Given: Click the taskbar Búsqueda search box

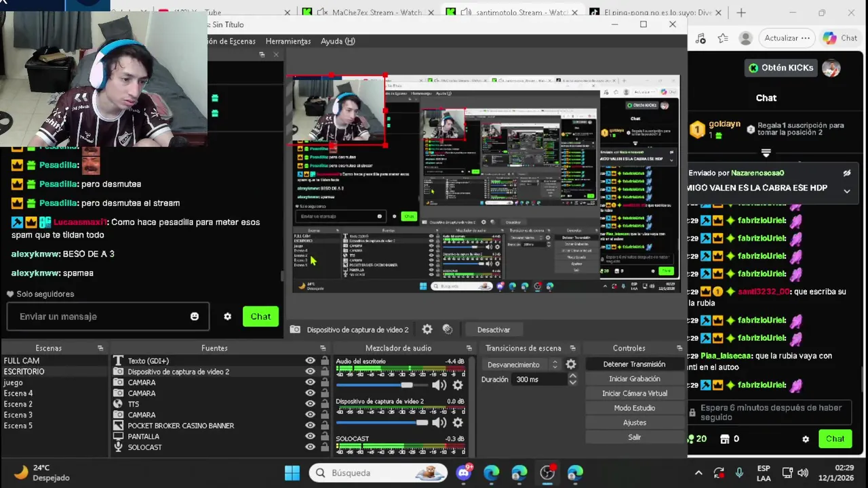Looking at the screenshot, I should [378, 472].
